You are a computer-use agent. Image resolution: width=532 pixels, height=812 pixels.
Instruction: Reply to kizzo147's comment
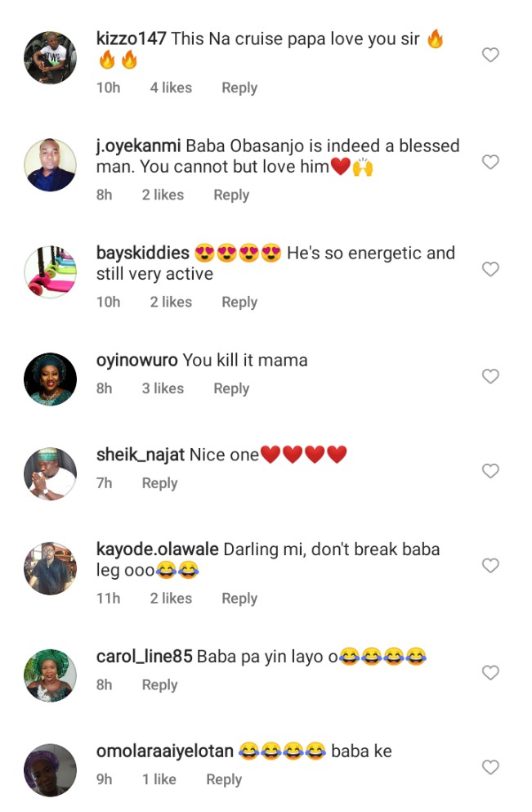pyautogui.click(x=239, y=88)
